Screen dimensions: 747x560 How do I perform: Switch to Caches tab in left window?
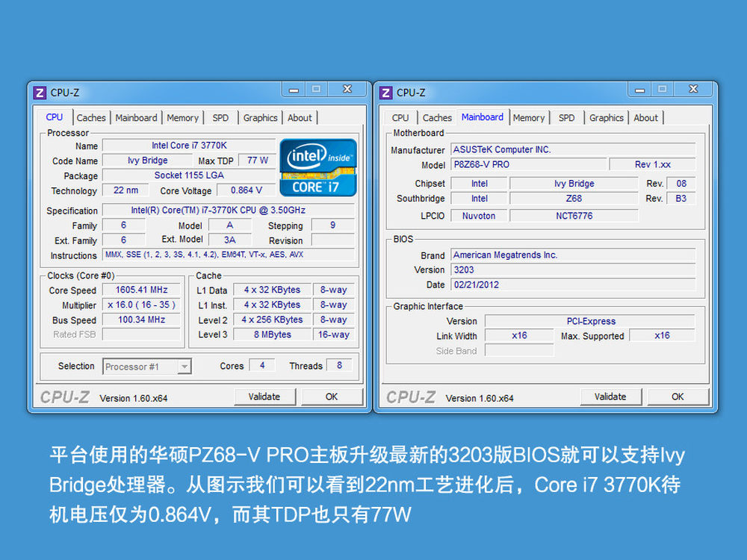[x=91, y=118]
